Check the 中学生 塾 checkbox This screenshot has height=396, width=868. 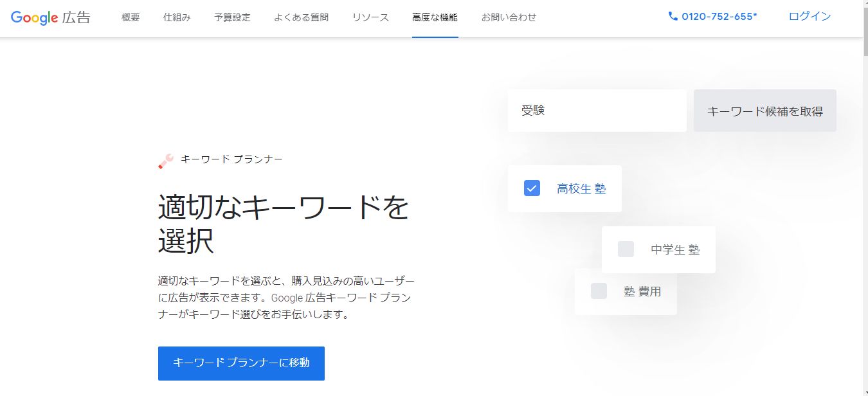tap(626, 249)
